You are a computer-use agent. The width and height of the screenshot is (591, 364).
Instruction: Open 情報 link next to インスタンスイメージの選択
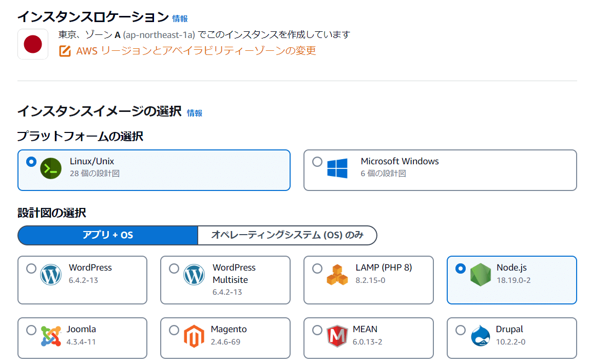(195, 113)
